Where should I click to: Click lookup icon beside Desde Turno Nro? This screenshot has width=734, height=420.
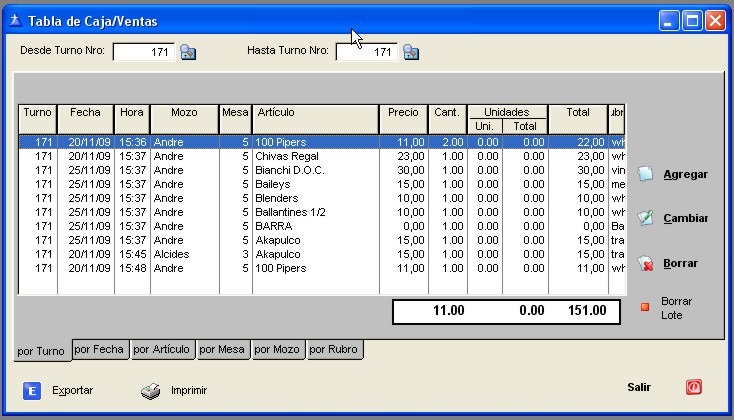[188, 52]
